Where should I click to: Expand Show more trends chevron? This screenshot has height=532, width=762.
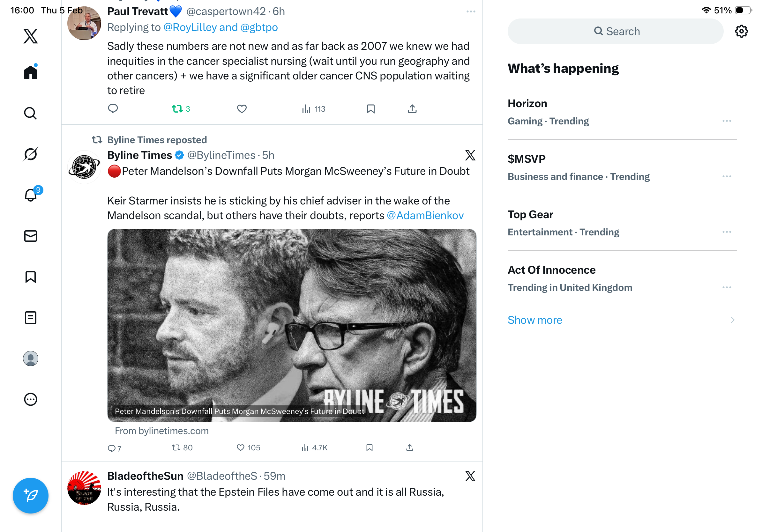click(x=732, y=320)
